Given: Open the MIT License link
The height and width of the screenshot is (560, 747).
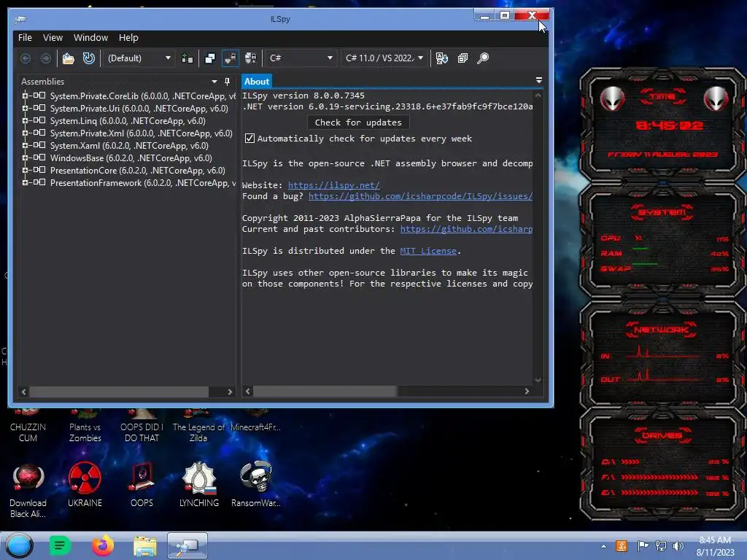Looking at the screenshot, I should [428, 251].
